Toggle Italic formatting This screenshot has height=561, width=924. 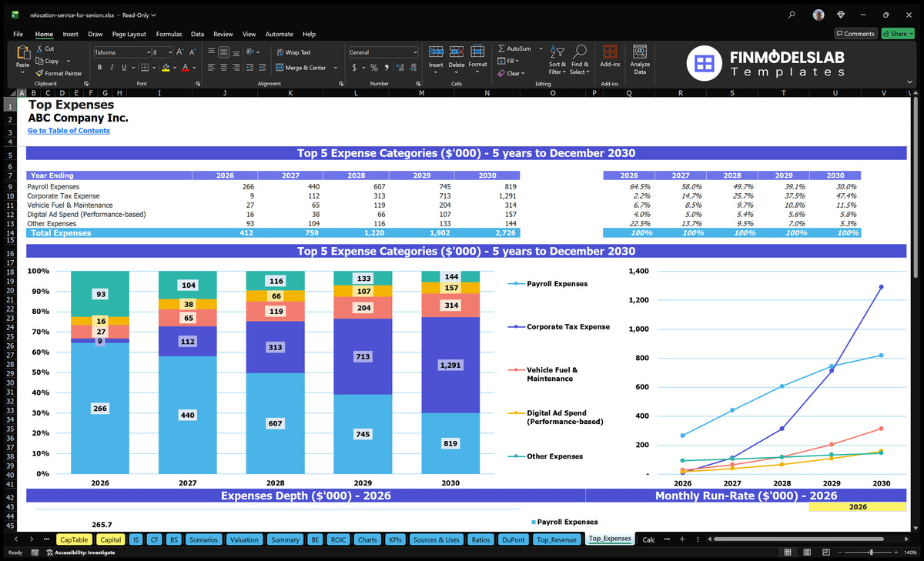112,68
